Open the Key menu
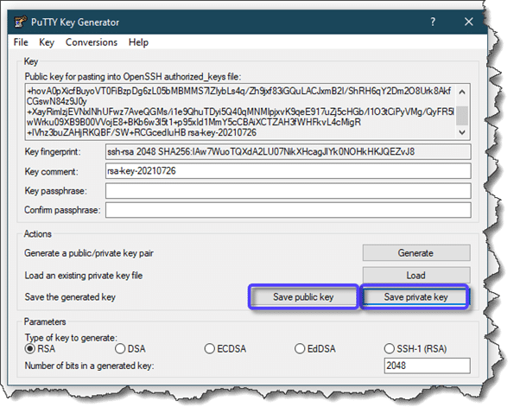The image size is (520, 420). (x=47, y=42)
